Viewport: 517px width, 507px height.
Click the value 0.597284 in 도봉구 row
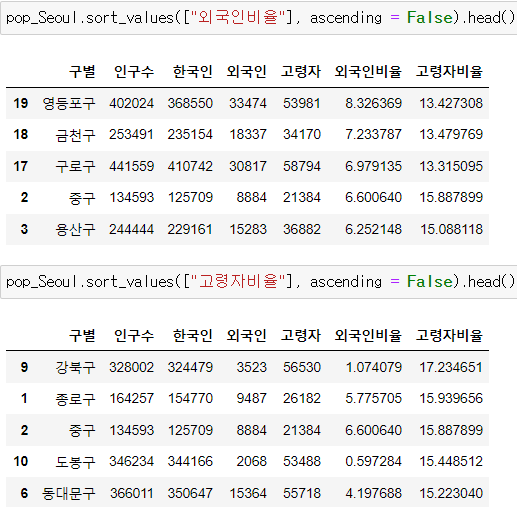(373, 462)
